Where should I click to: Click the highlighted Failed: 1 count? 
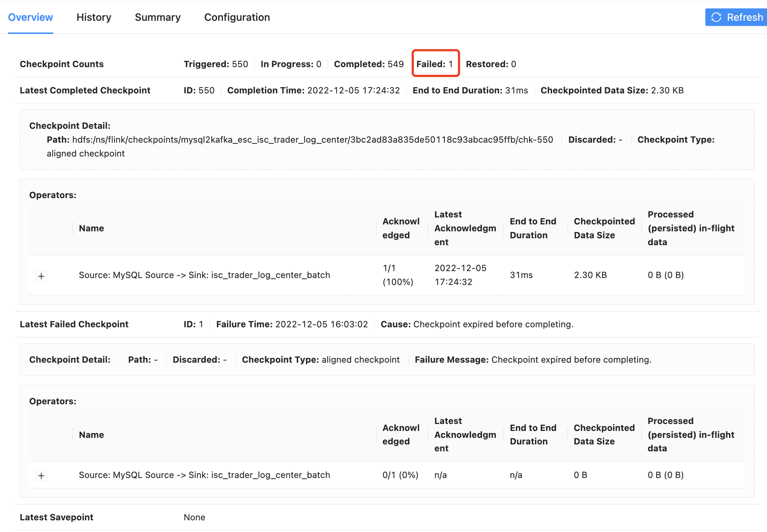(435, 64)
